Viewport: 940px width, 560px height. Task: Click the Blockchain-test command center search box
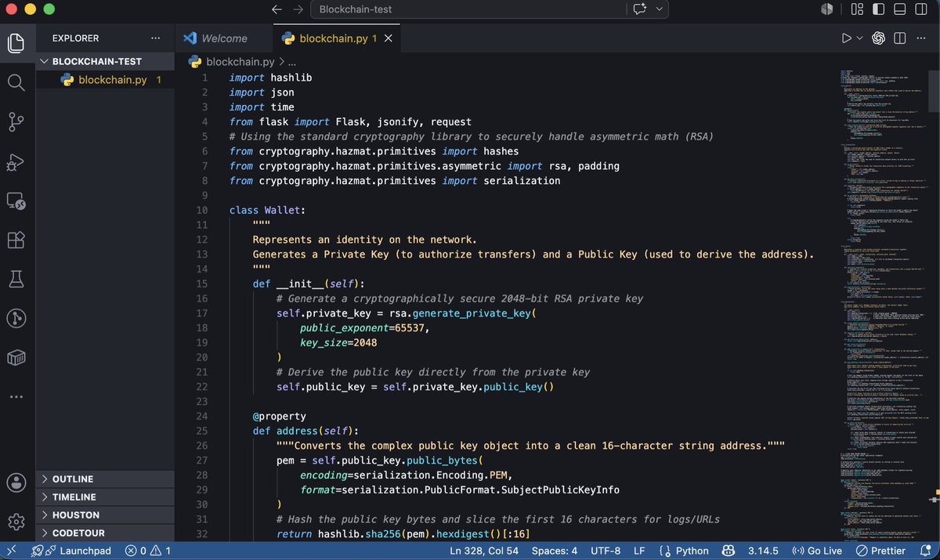point(467,9)
